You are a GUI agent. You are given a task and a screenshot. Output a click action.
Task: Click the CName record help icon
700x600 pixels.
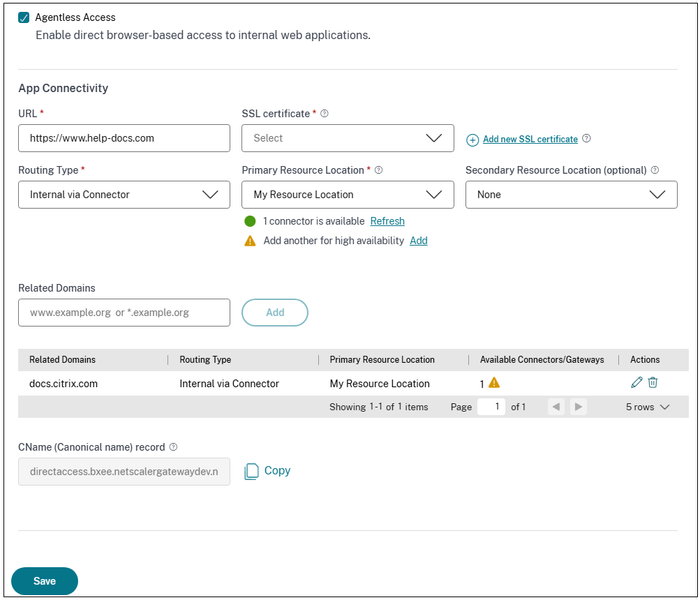click(173, 447)
